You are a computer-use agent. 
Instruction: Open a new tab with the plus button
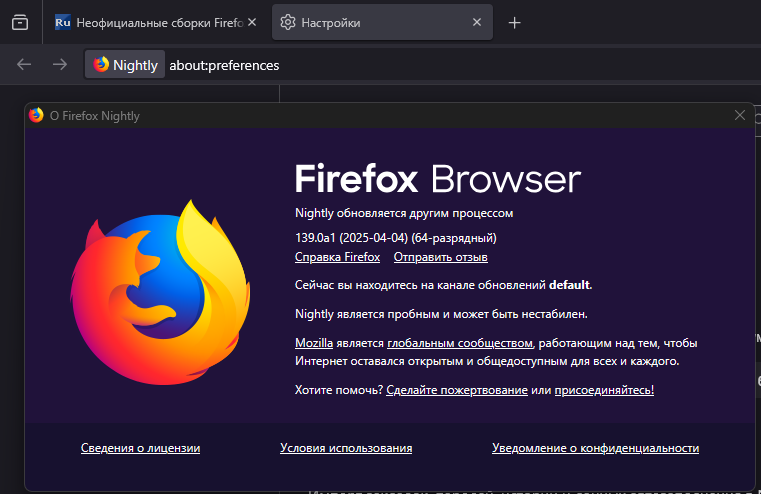(x=514, y=22)
